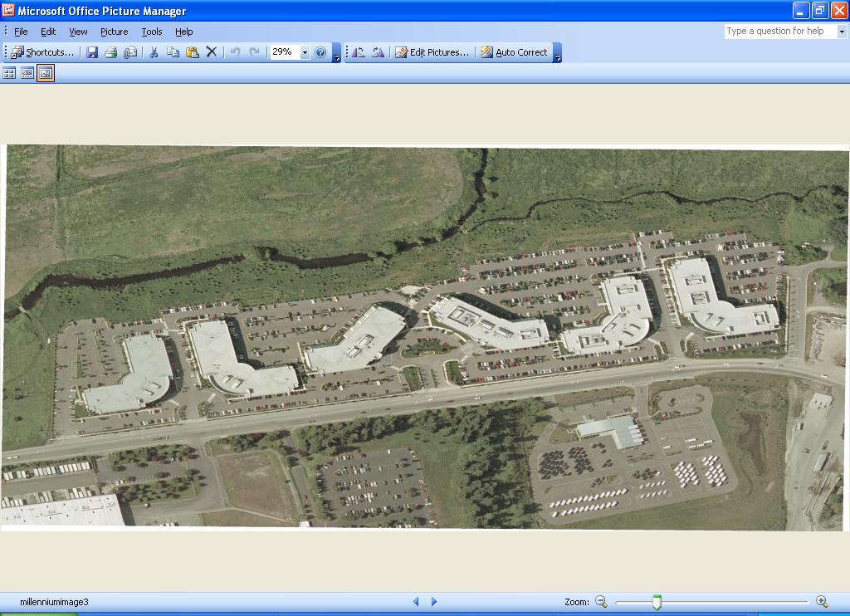The width and height of the screenshot is (850, 616).
Task: Click the Copy icon
Action: click(x=173, y=52)
